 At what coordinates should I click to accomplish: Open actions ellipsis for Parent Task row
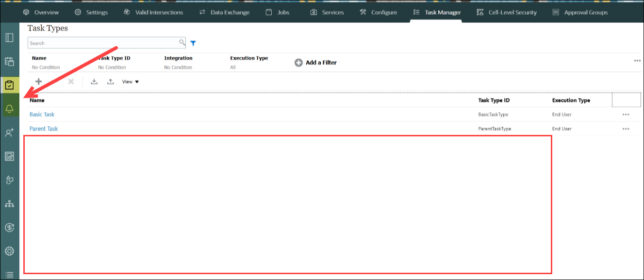[x=626, y=129]
